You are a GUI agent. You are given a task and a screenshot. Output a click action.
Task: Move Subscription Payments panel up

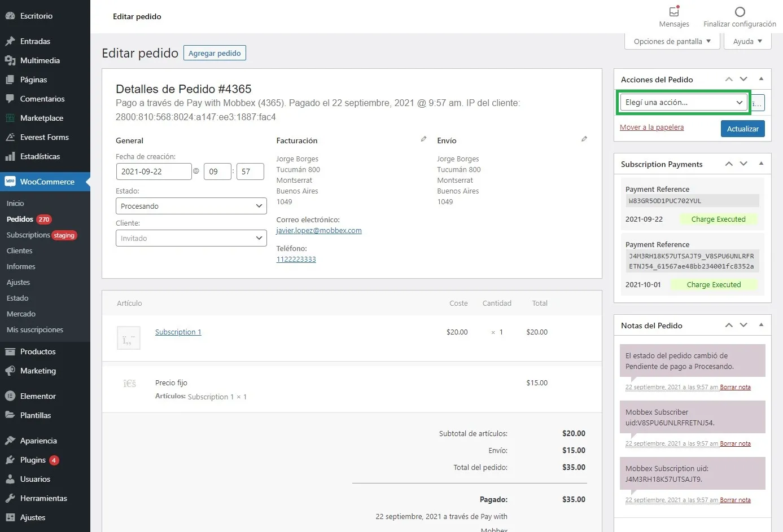(x=729, y=164)
